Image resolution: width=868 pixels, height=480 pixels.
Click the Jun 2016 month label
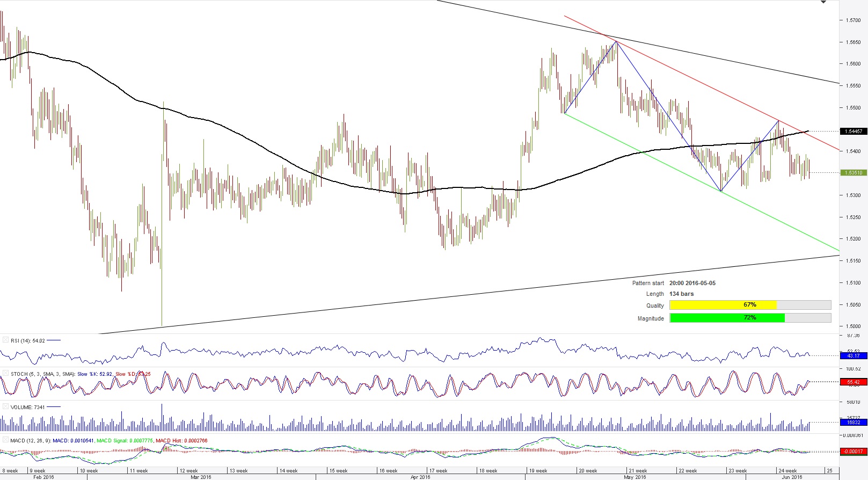[x=792, y=477]
